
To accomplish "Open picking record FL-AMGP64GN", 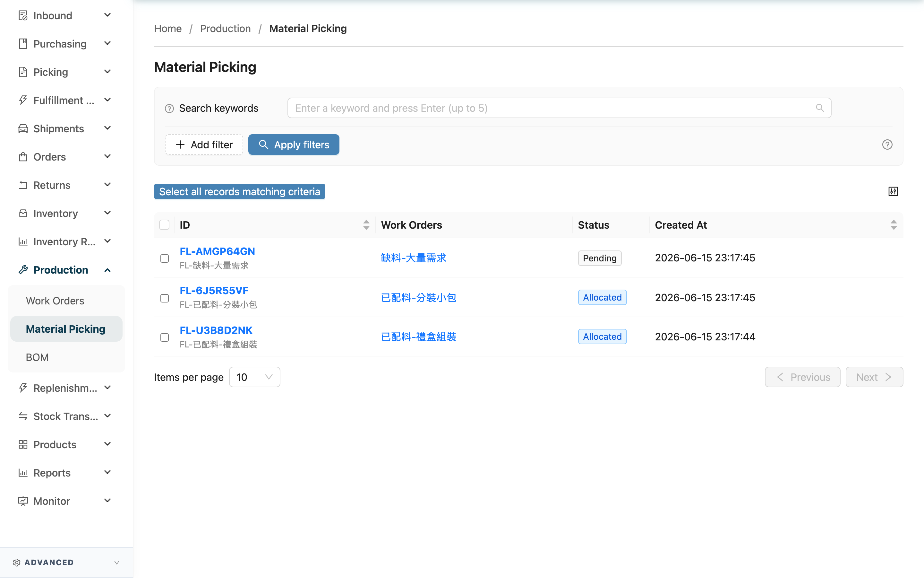I will pyautogui.click(x=217, y=251).
